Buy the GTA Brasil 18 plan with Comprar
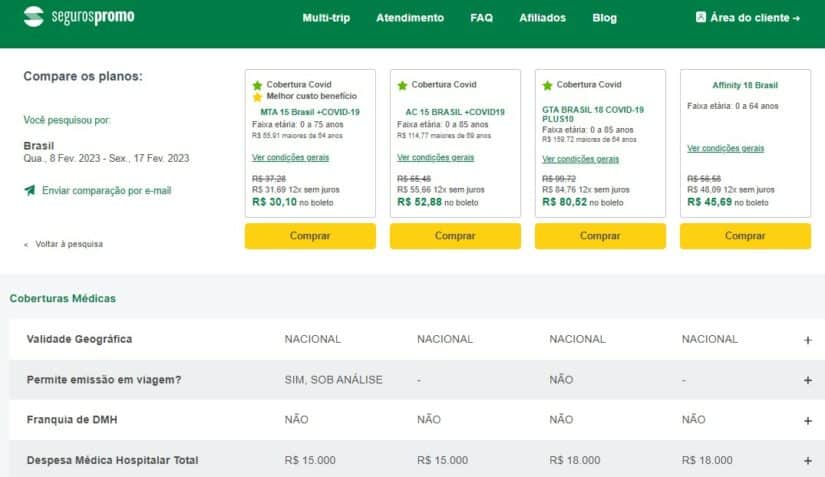The image size is (825, 477). pyautogui.click(x=600, y=236)
